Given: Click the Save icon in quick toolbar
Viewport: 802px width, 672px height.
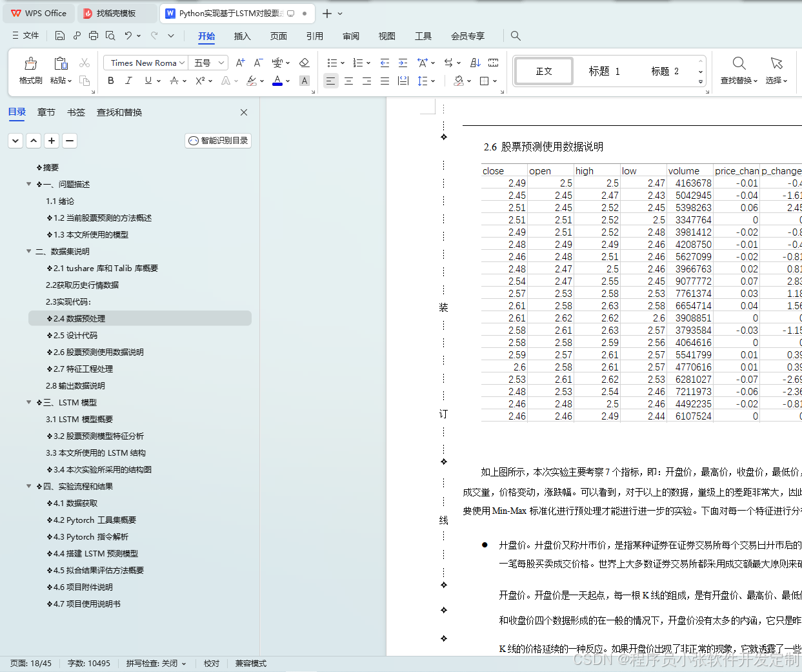Looking at the screenshot, I should 60,36.
